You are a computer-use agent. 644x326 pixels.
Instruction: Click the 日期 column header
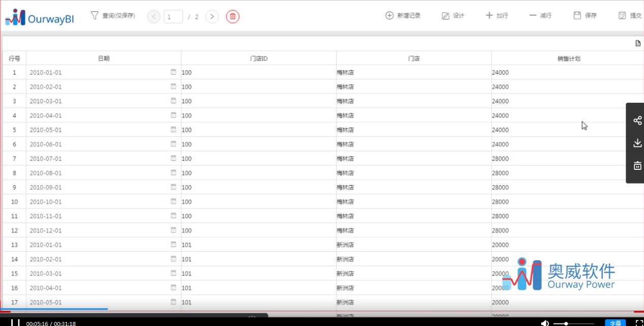coord(104,58)
